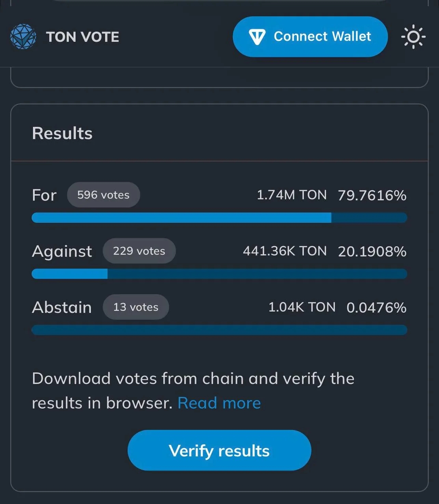Viewport: 439px width, 504px height.
Task: Click the TON VOTE title text
Action: (x=82, y=37)
